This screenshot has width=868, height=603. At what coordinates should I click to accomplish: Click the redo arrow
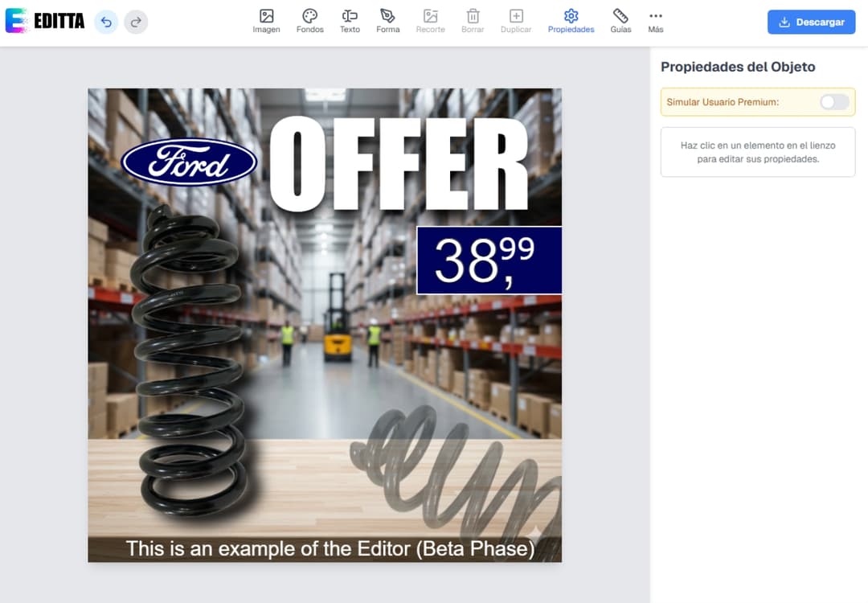pyautogui.click(x=136, y=22)
